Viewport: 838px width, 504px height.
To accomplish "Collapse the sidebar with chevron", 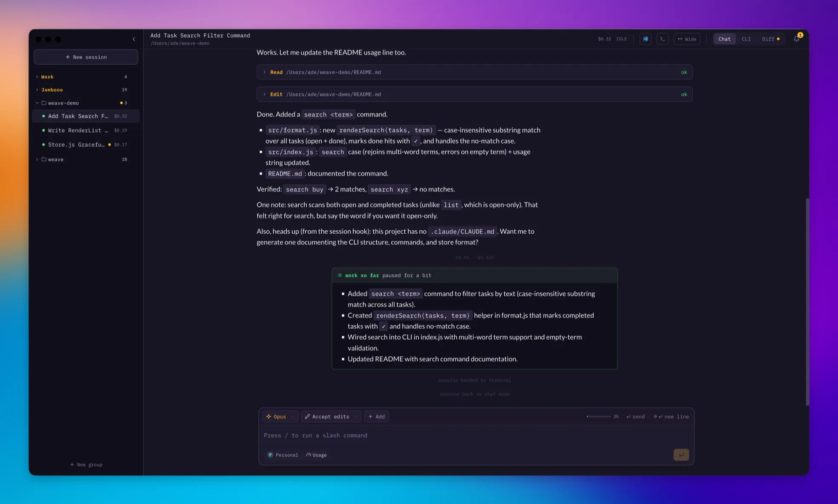I will (x=134, y=39).
